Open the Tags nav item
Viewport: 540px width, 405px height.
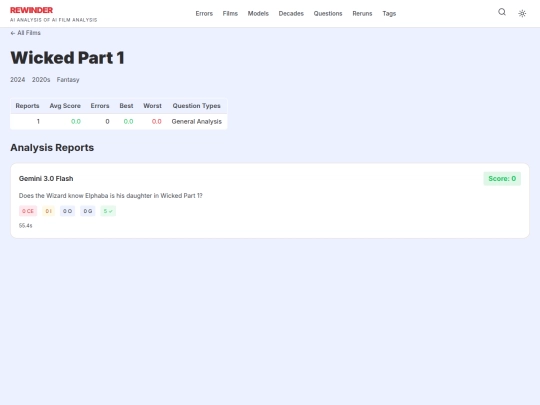389,13
